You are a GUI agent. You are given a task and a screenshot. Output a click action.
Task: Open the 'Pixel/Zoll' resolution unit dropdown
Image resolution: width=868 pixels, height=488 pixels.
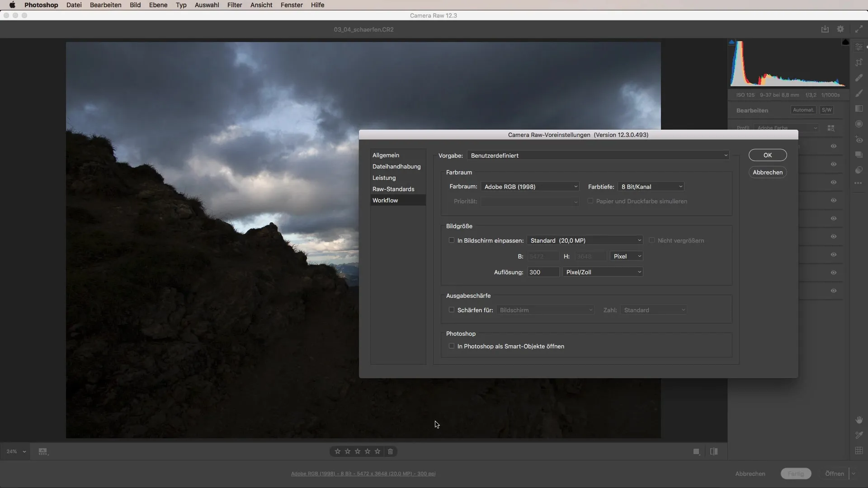point(603,272)
